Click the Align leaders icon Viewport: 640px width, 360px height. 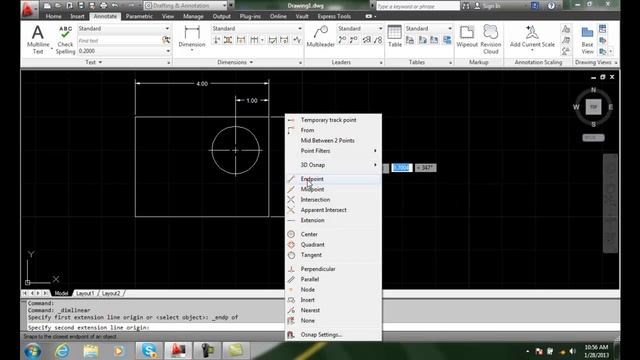pyautogui.click(x=366, y=40)
